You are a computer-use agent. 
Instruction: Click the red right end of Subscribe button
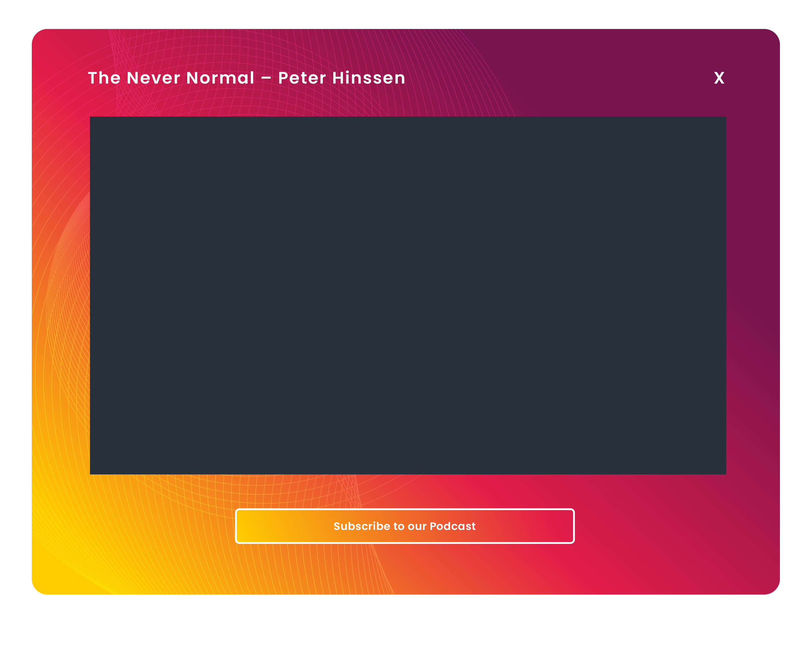(559, 526)
